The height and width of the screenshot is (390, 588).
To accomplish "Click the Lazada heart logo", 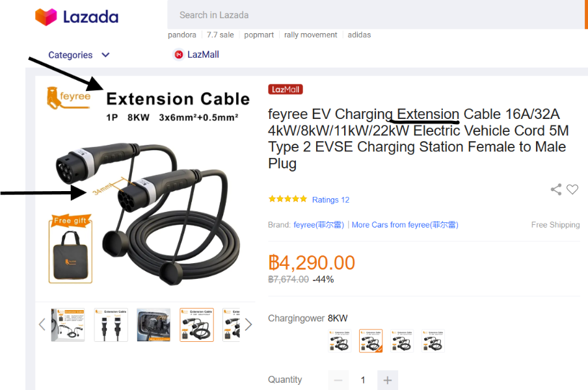I will point(46,17).
